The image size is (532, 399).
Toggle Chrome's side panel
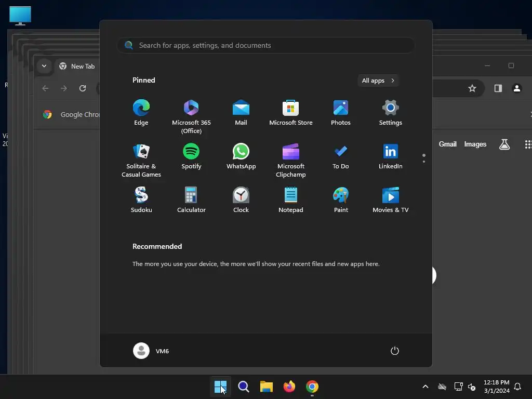[498, 88]
